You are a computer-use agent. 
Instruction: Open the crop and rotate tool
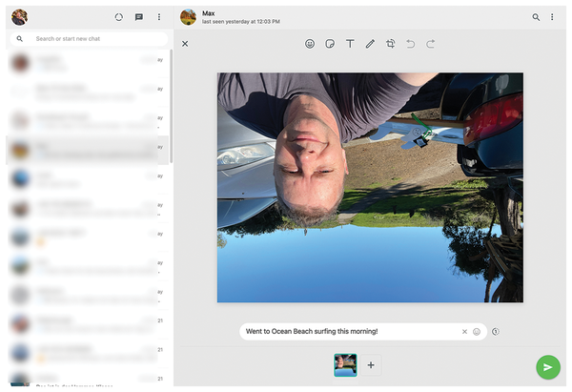point(391,44)
